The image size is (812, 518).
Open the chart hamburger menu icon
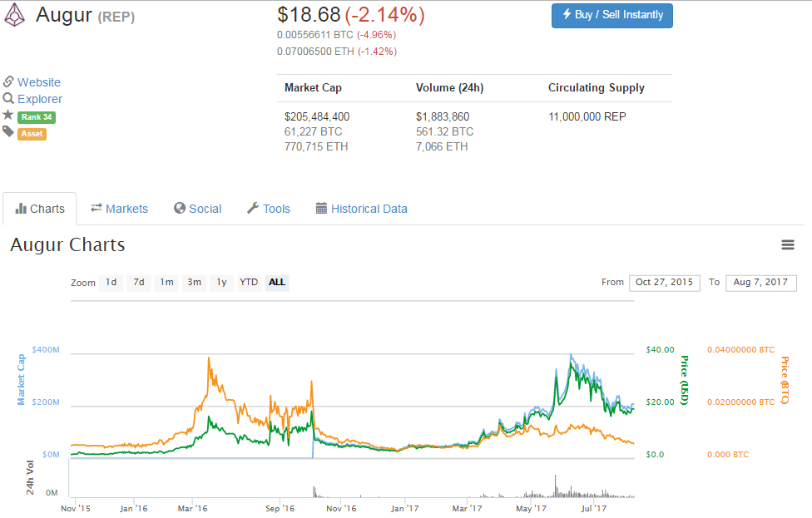[788, 244]
